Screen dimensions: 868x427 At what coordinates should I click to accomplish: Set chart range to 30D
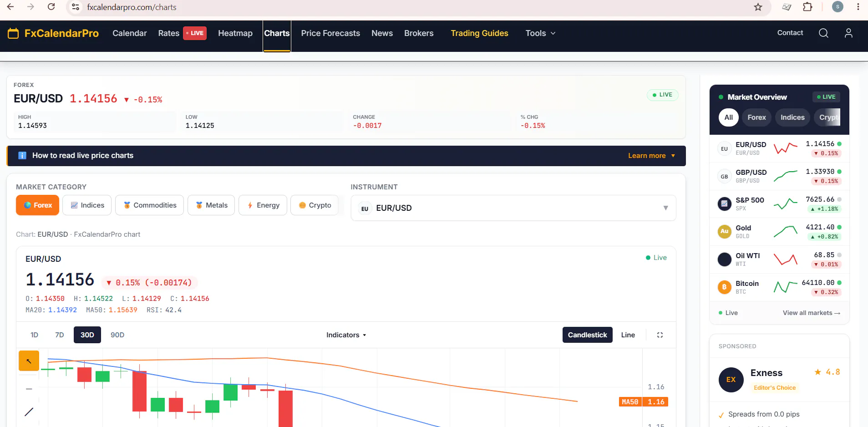(x=87, y=335)
